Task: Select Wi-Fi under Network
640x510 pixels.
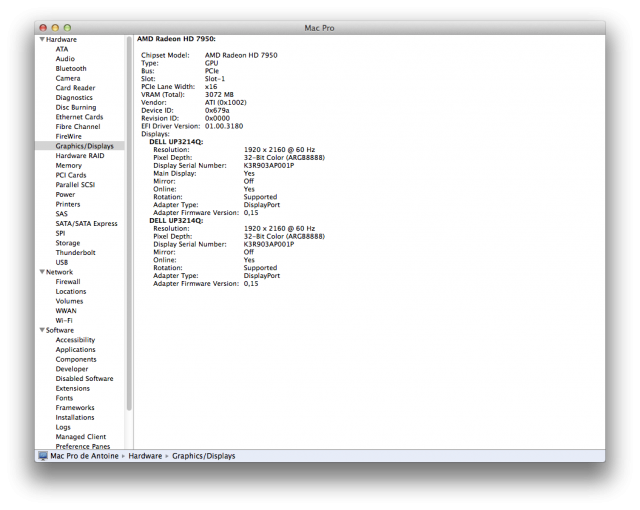Action: pyautogui.click(x=64, y=320)
